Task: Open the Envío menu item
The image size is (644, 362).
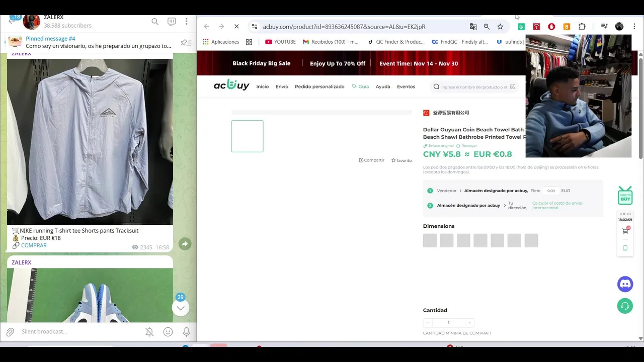Action: (x=282, y=86)
